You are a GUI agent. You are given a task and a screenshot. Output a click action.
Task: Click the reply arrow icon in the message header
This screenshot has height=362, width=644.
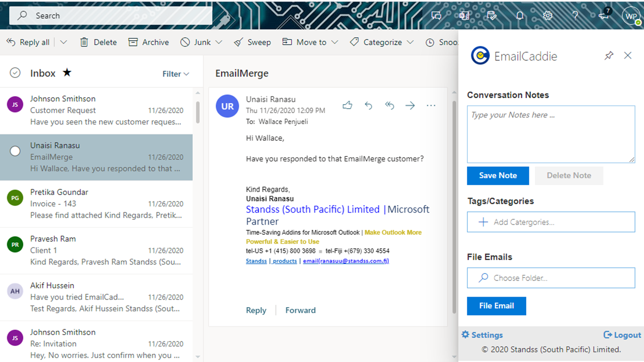368,106
